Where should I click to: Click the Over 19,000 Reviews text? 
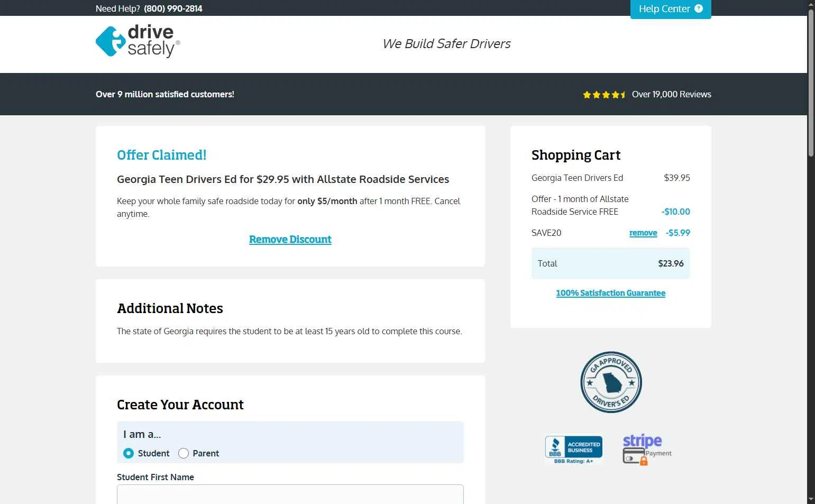click(x=672, y=94)
